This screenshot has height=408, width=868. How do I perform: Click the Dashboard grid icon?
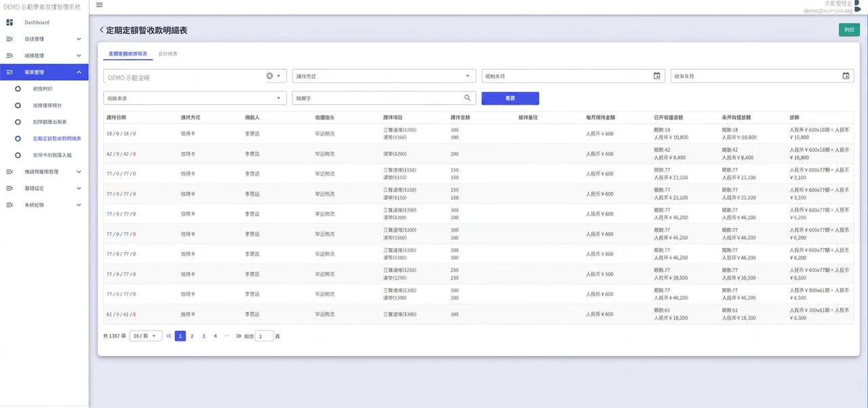tap(9, 22)
